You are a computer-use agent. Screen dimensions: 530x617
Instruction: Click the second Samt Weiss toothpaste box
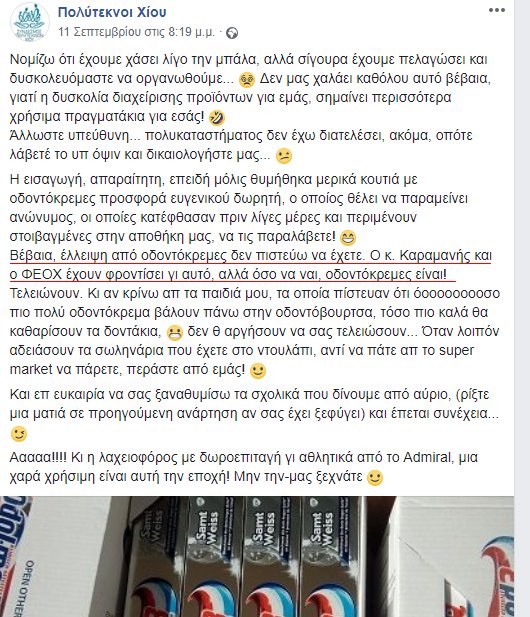213,556
